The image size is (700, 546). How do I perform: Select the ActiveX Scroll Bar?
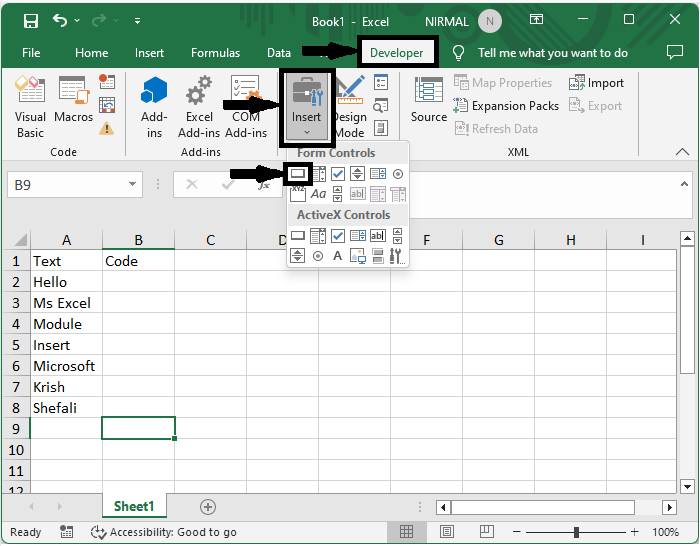[x=397, y=236]
